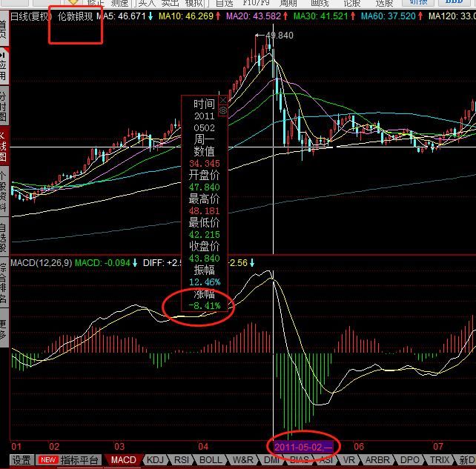Select the ASI indicator tab
This screenshot has width=476, height=469.
(326, 460)
